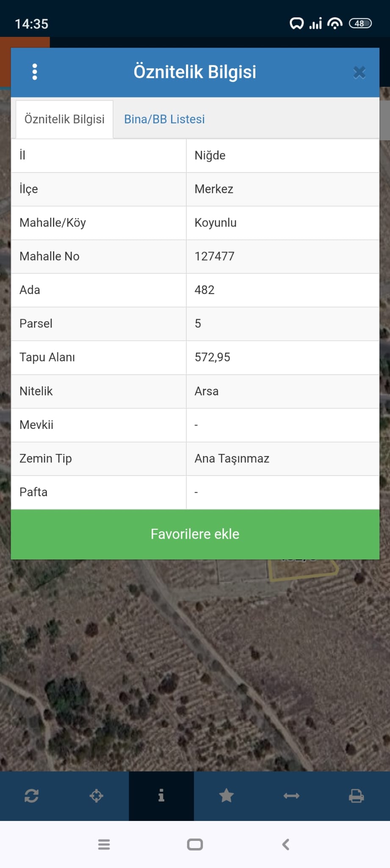
Task: Tap the Niğde province value cell
Action: (x=210, y=156)
